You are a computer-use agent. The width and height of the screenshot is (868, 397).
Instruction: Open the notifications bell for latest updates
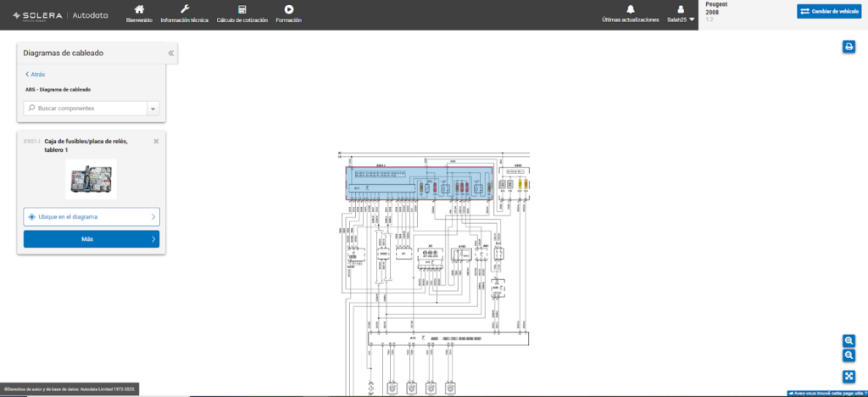pyautogui.click(x=630, y=9)
